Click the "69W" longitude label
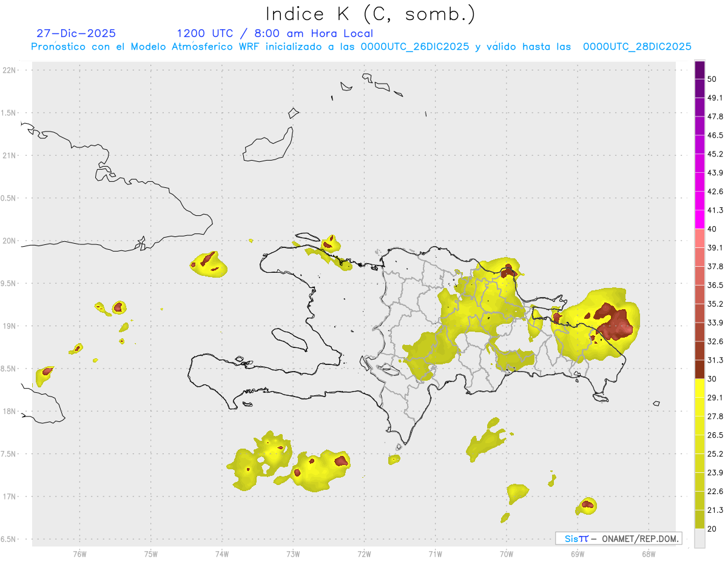Screen dimensions: 728x562 [578, 554]
